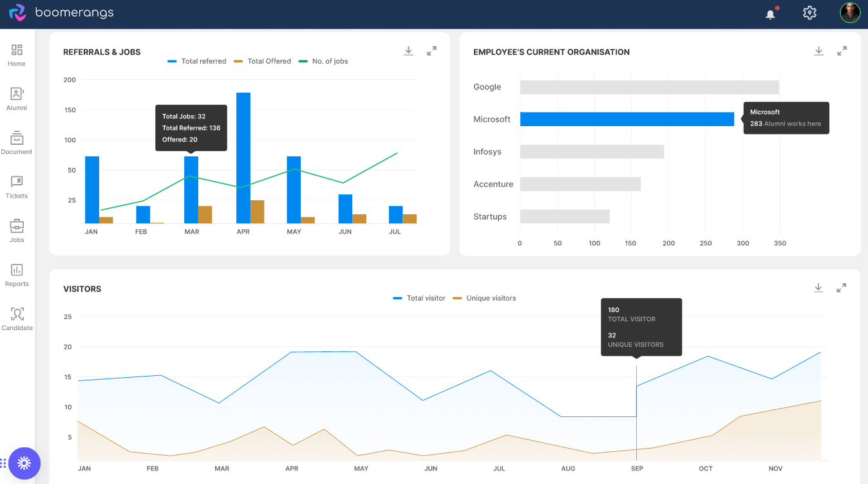Click the Startups bar
The image size is (868, 484).
pyautogui.click(x=565, y=216)
